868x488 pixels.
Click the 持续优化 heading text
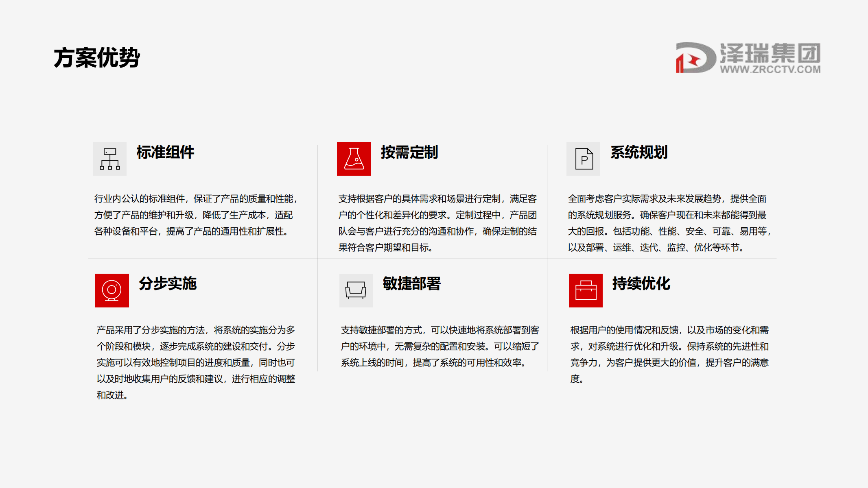(641, 284)
